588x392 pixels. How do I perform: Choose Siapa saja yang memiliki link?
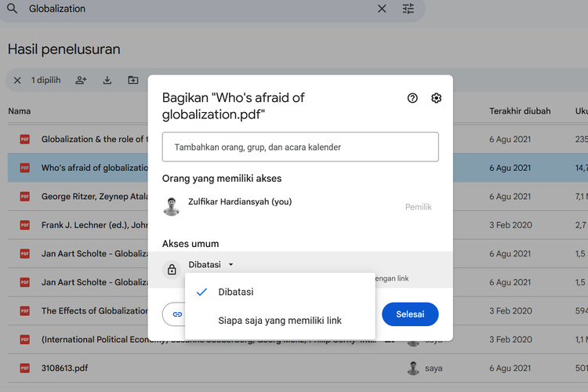(x=280, y=320)
